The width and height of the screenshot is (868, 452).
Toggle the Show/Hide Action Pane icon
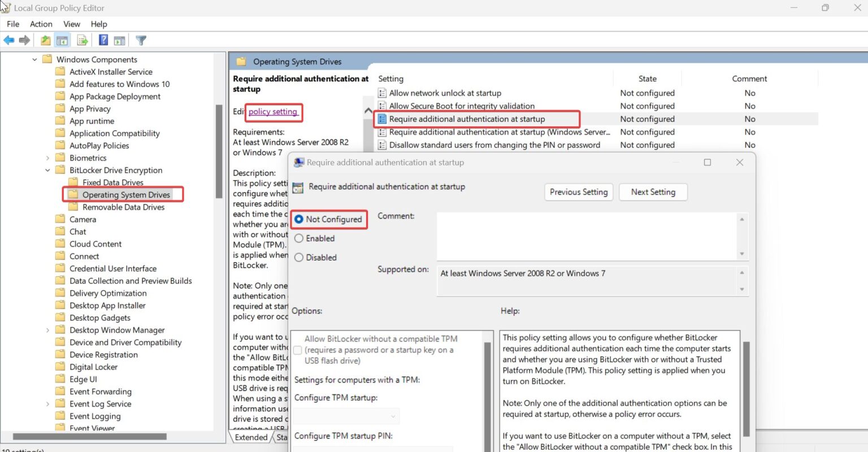tap(119, 40)
